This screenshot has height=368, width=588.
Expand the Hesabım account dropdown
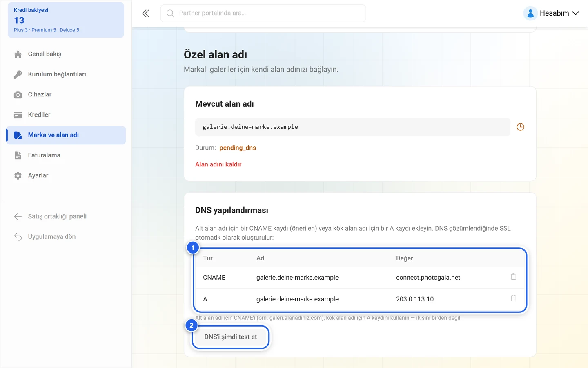[552, 13]
